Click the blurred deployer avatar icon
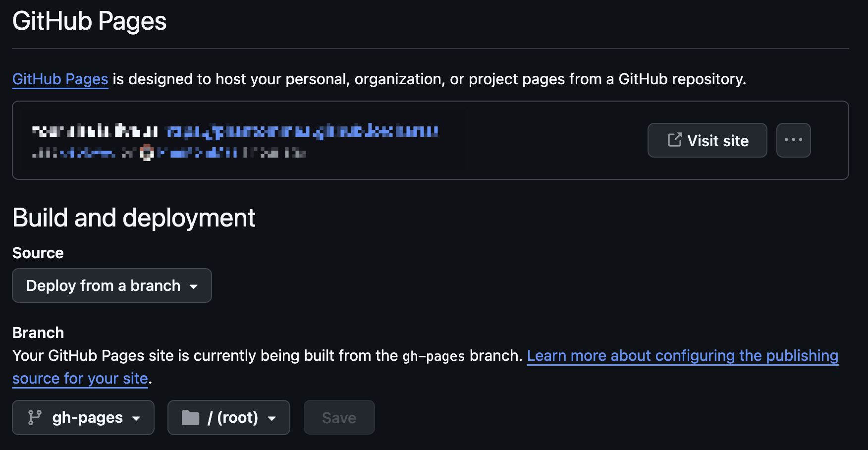Image resolution: width=868 pixels, height=450 pixels. 147,153
